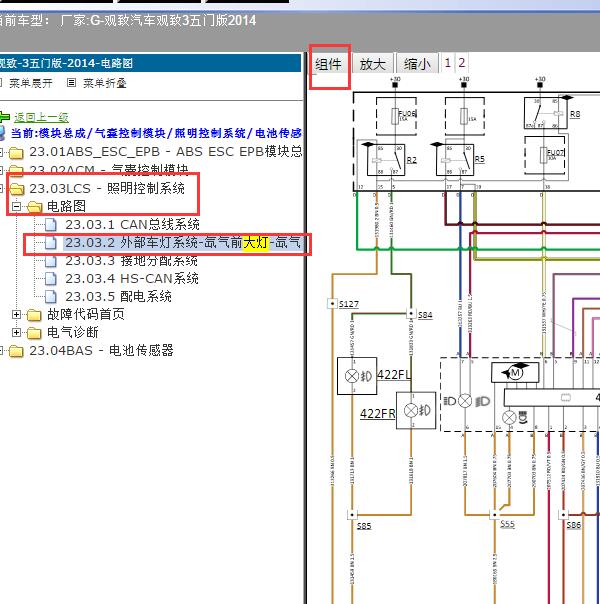
Task: Click the 电气诊断 folder icon
Action: (34, 333)
